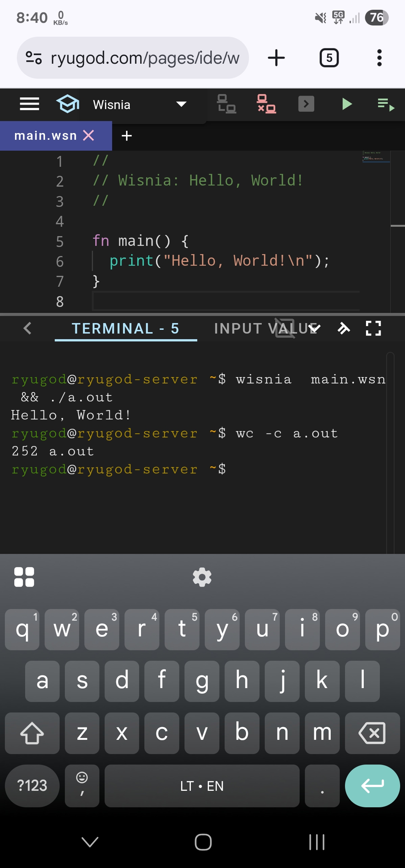This screenshot has width=405, height=868.
Task: Open the browser tab switcher showing 5
Action: (329, 58)
